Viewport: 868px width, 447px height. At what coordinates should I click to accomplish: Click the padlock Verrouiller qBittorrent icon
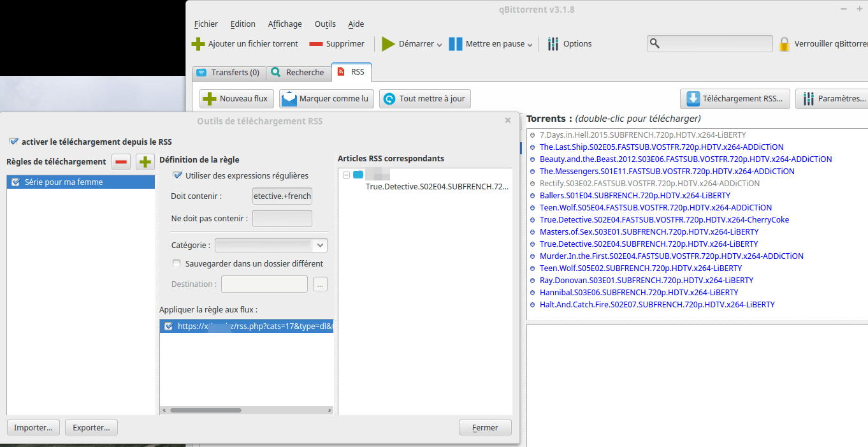click(x=785, y=44)
